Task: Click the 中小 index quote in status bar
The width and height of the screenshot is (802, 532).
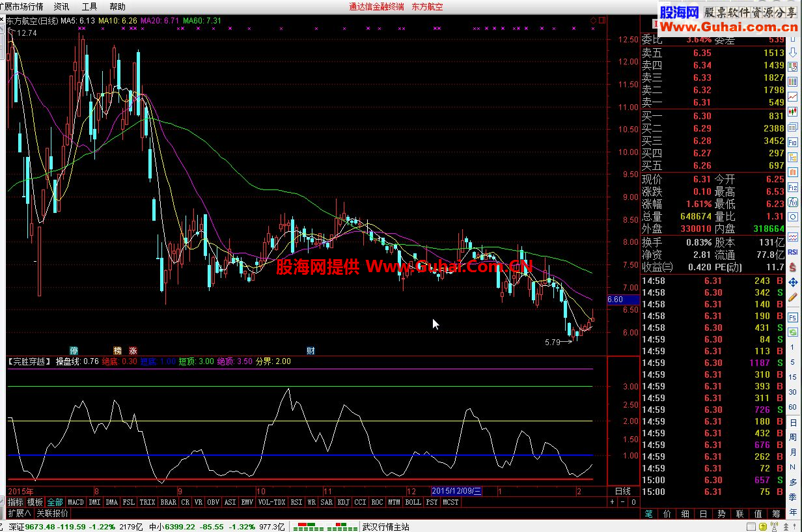Action: tap(217, 526)
